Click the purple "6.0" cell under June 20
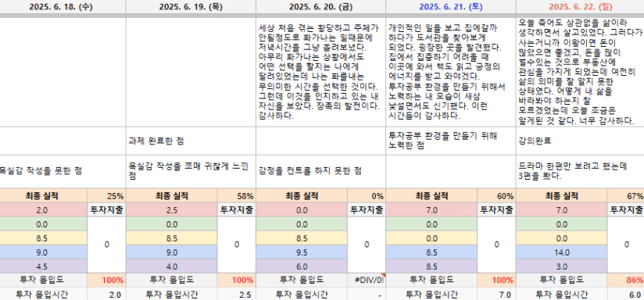Screen dimensions: 644x300 pyautogui.click(x=302, y=266)
